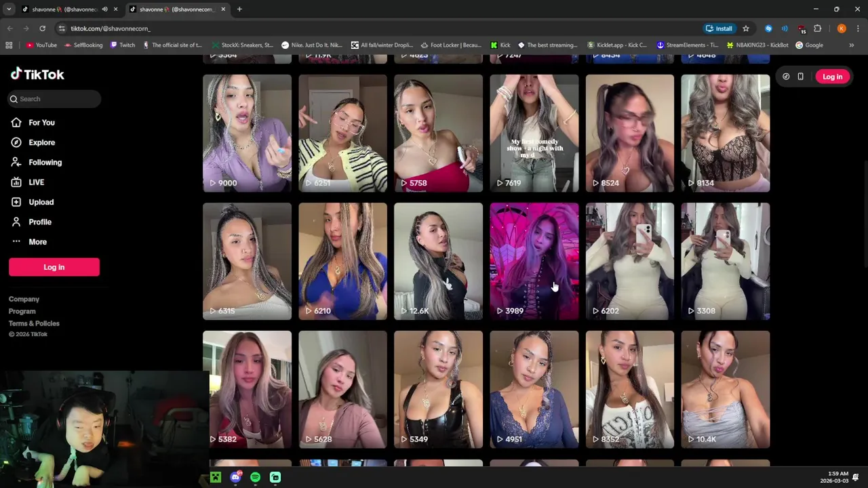
Task: Open the StockX bookmark
Action: click(241, 45)
